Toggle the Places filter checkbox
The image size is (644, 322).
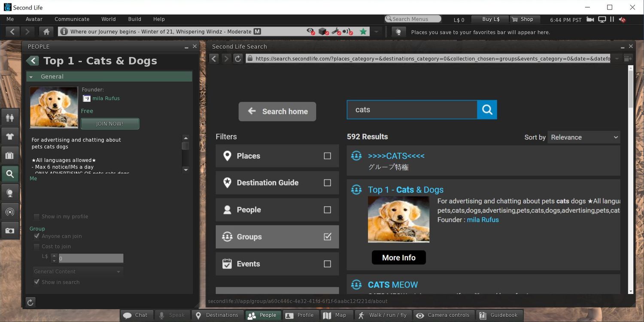(x=327, y=156)
